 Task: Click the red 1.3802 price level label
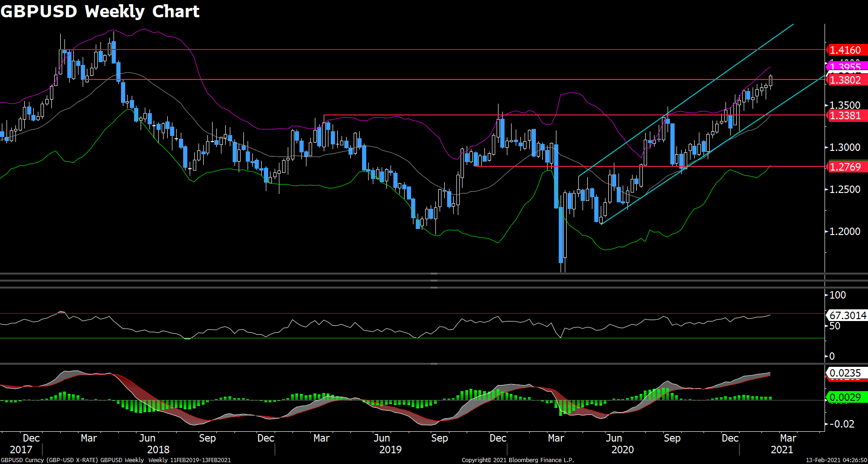847,80
